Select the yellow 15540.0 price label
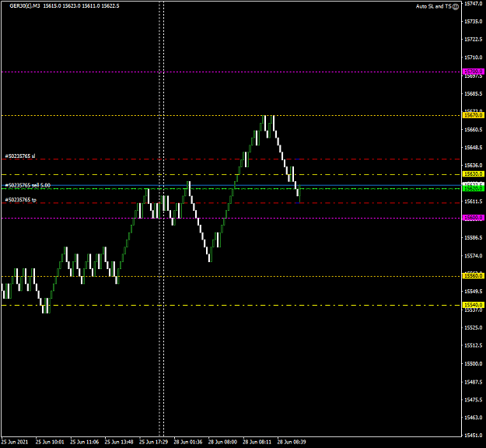 pos(473,305)
